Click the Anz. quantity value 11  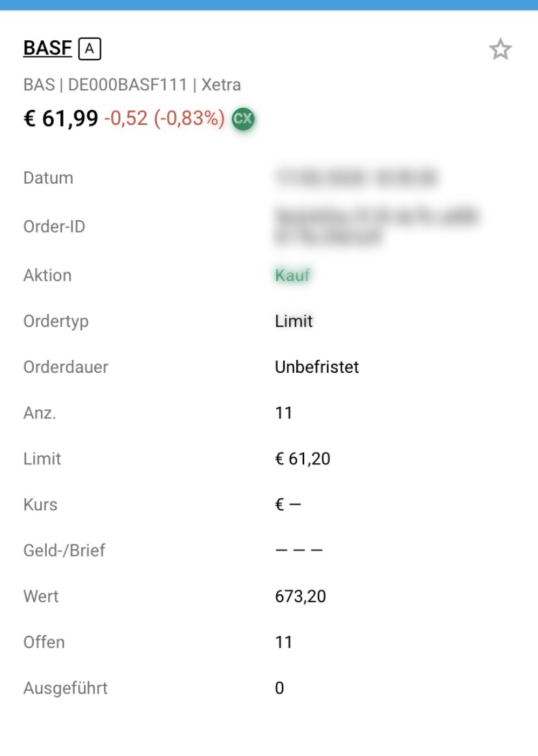pyautogui.click(x=283, y=413)
